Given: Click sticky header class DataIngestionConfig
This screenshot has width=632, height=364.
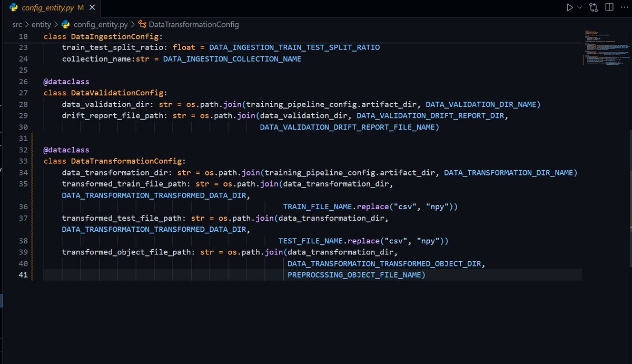Looking at the screenshot, I should tap(103, 36).
